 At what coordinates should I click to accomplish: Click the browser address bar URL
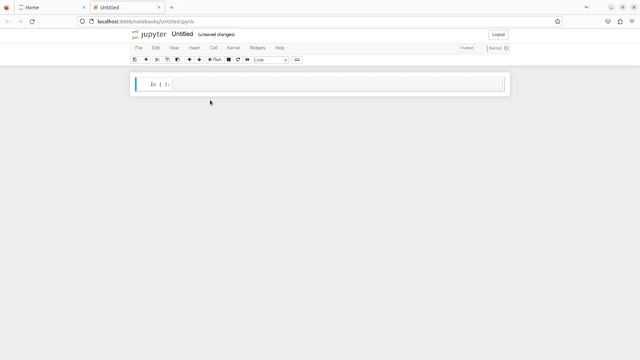(x=146, y=22)
